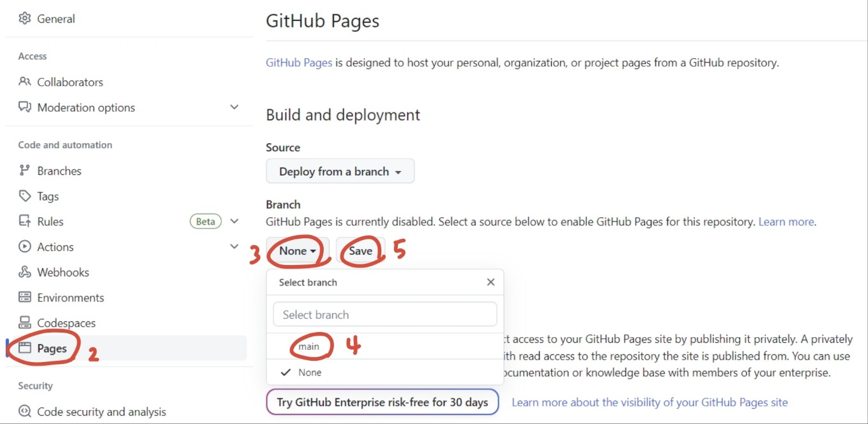Image resolution: width=868 pixels, height=424 pixels.
Task: Open Collaborators settings
Action: pyautogui.click(x=70, y=82)
